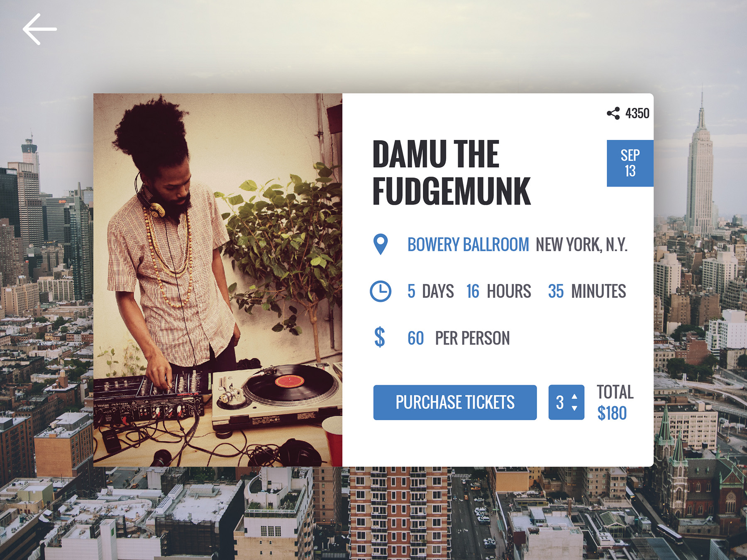Click the share count 4350
This screenshot has height=560, width=747.
pos(637,113)
